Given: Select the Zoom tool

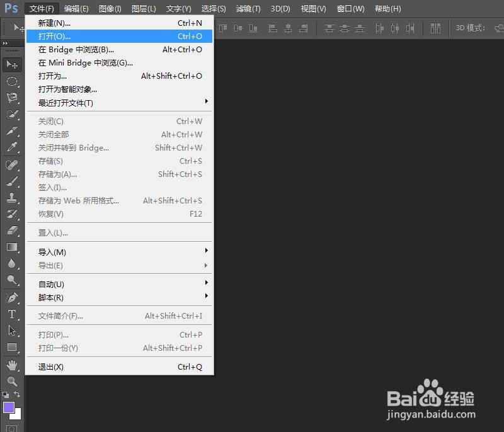Looking at the screenshot, I should 12,381.
